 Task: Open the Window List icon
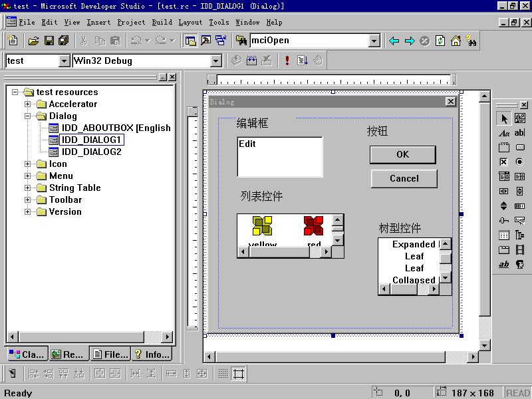221,41
